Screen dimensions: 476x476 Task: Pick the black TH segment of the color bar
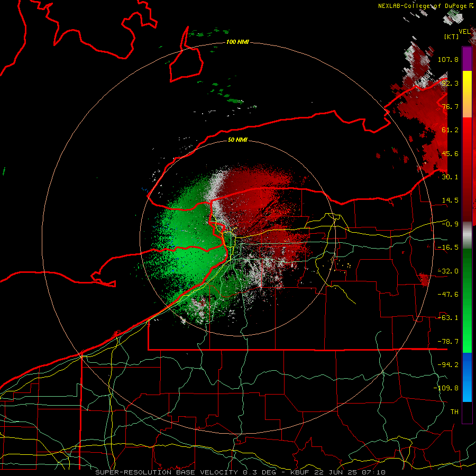[467, 413]
